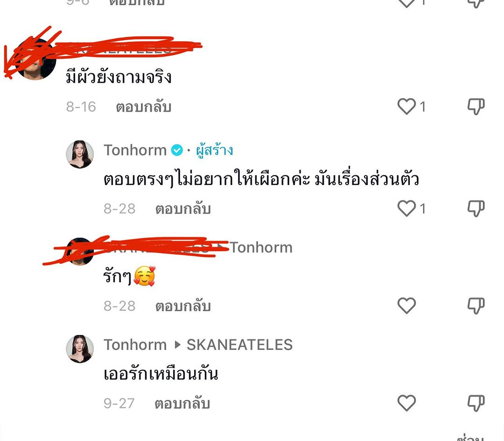Reply to the "รักๆ" comment
Screen dimensions: 504x441
pyautogui.click(x=182, y=306)
